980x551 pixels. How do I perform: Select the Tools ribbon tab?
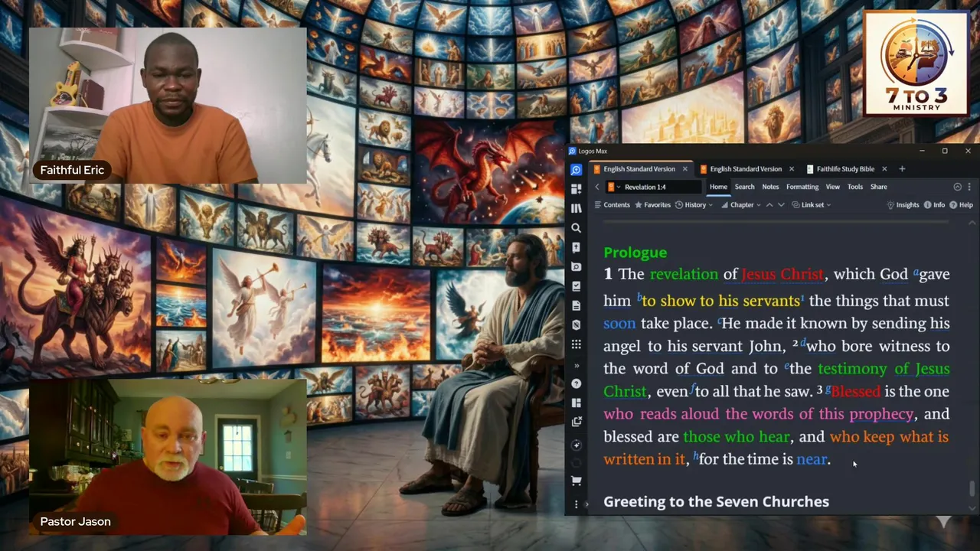click(x=855, y=187)
